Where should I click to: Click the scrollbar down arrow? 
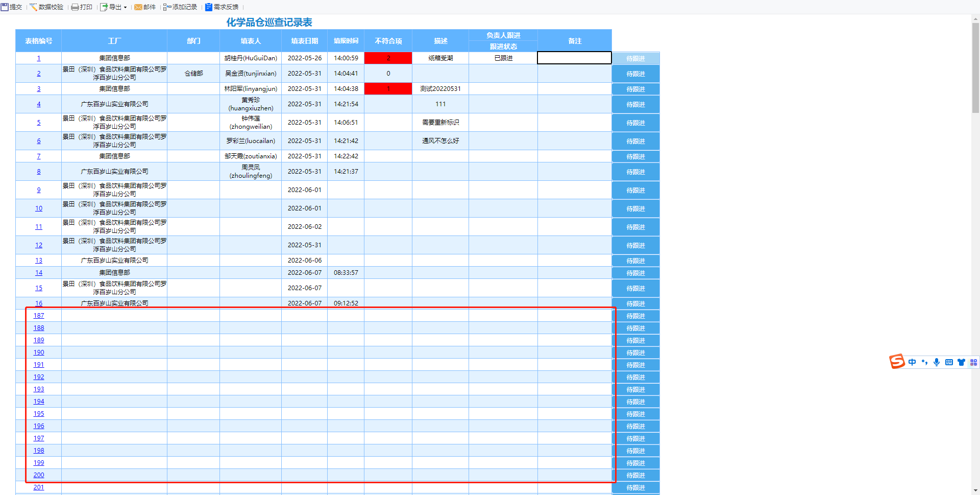pyautogui.click(x=975, y=490)
